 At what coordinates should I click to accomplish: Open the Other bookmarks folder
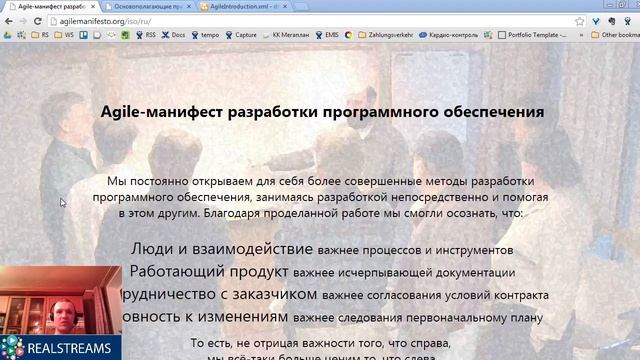point(616,36)
